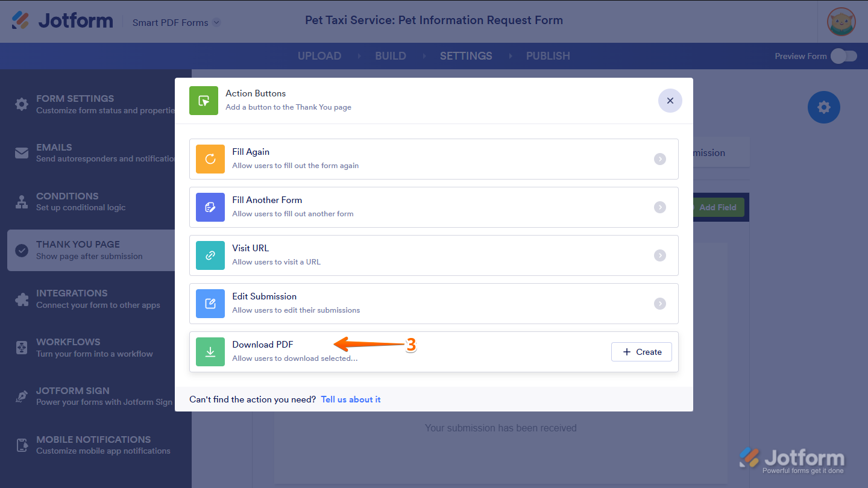Toggle the Preview Form switch

(x=843, y=56)
